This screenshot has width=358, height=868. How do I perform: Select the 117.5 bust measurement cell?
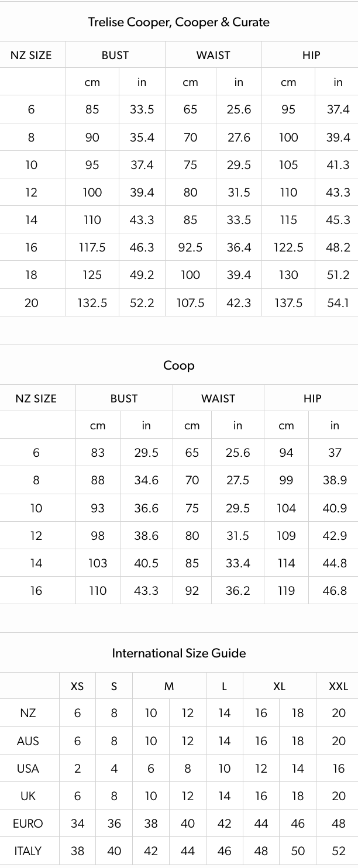(92, 247)
